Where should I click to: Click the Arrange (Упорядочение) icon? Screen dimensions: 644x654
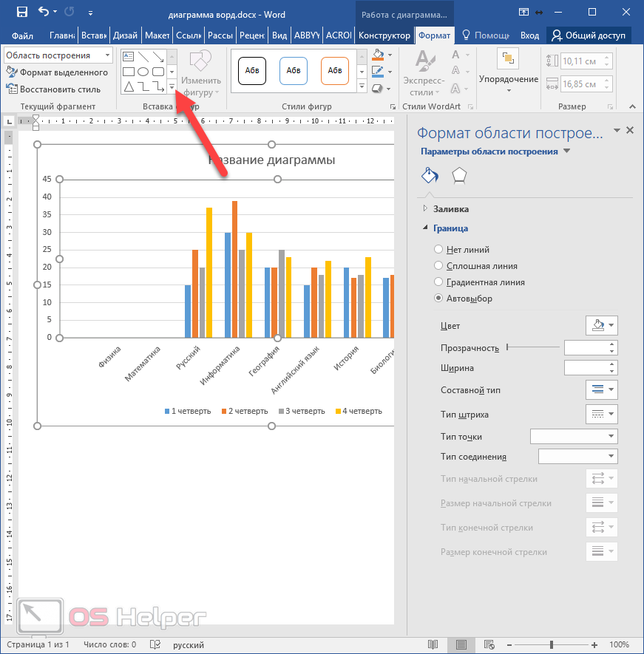point(508,60)
